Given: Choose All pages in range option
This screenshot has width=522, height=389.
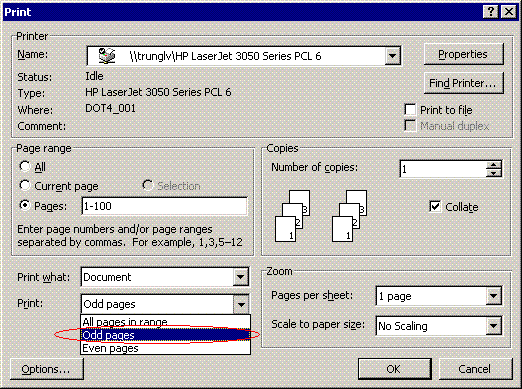Looking at the screenshot, I should pyautogui.click(x=165, y=321).
